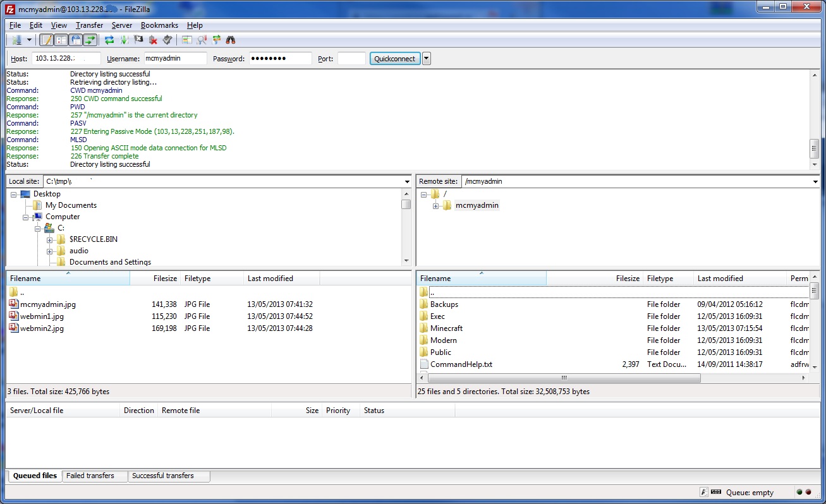Select Documents and Settings folder
Image resolution: width=826 pixels, height=504 pixels.
110,262
